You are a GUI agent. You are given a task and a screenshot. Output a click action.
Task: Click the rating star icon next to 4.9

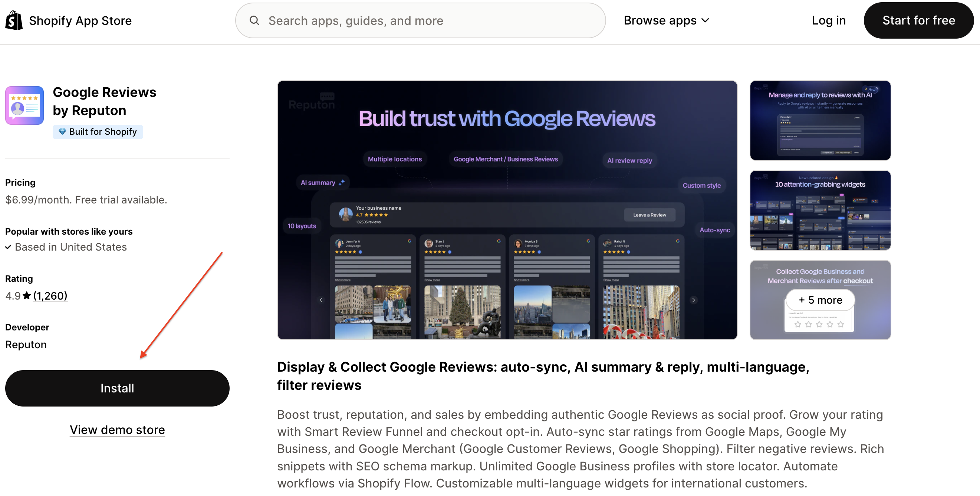tap(27, 296)
